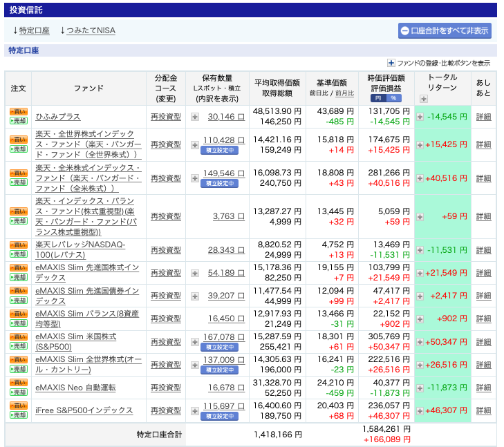
Task: Switch 評価損益 display to percent
Action: pyautogui.click(x=394, y=98)
